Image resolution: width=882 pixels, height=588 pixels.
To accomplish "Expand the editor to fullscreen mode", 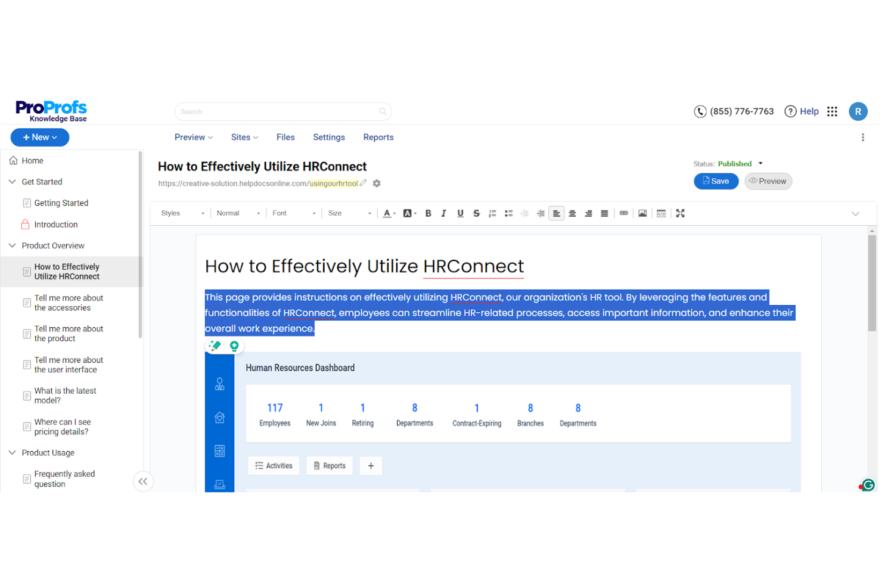I will tap(680, 213).
